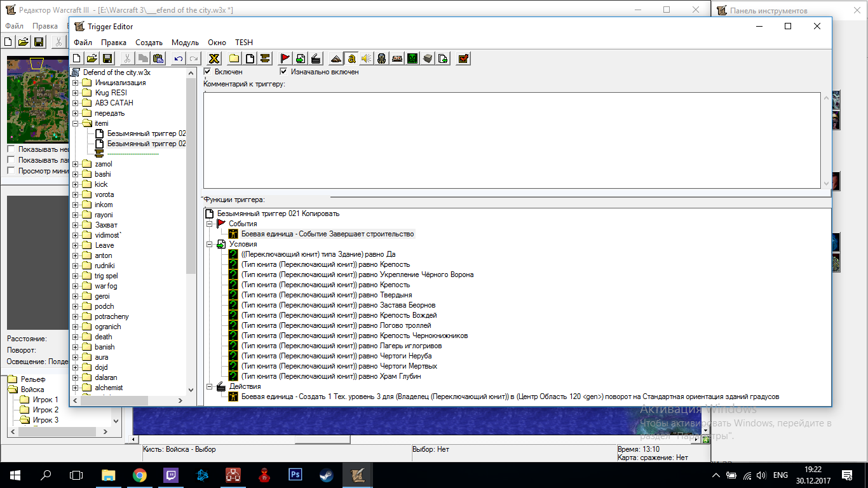Screen dimensions: 868x488
Task: Open the Модуль menu
Action: [x=185, y=43]
